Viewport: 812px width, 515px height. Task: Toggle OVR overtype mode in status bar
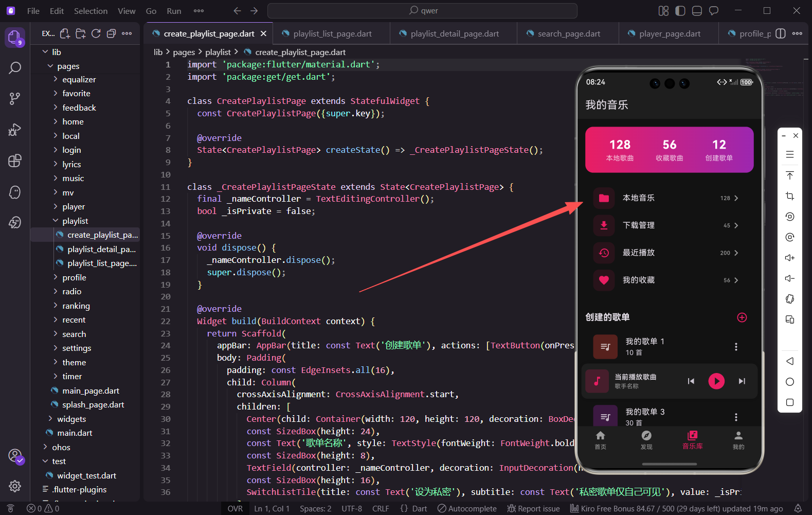tap(235, 508)
